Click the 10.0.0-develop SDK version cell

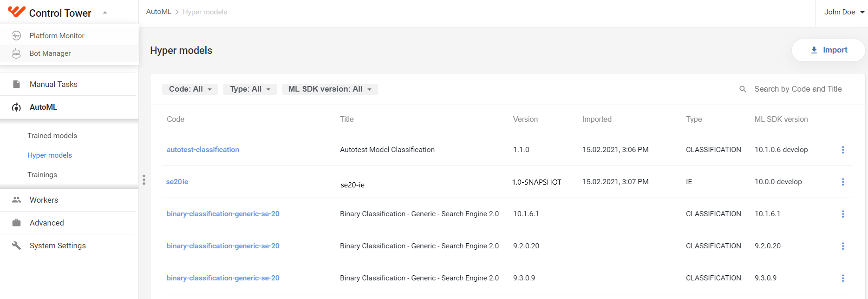click(x=778, y=182)
